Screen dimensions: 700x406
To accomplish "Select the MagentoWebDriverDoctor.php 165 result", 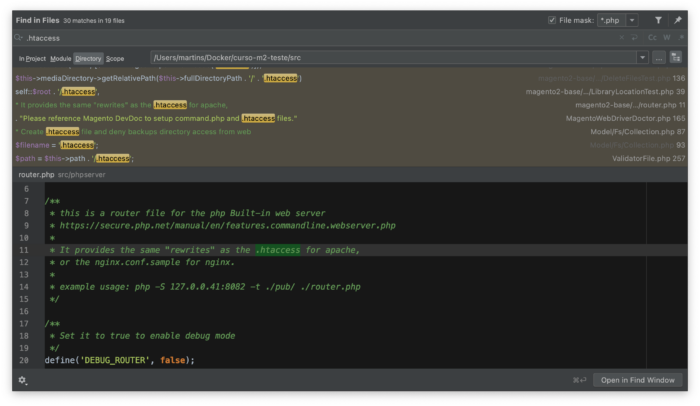I will 350,118.
